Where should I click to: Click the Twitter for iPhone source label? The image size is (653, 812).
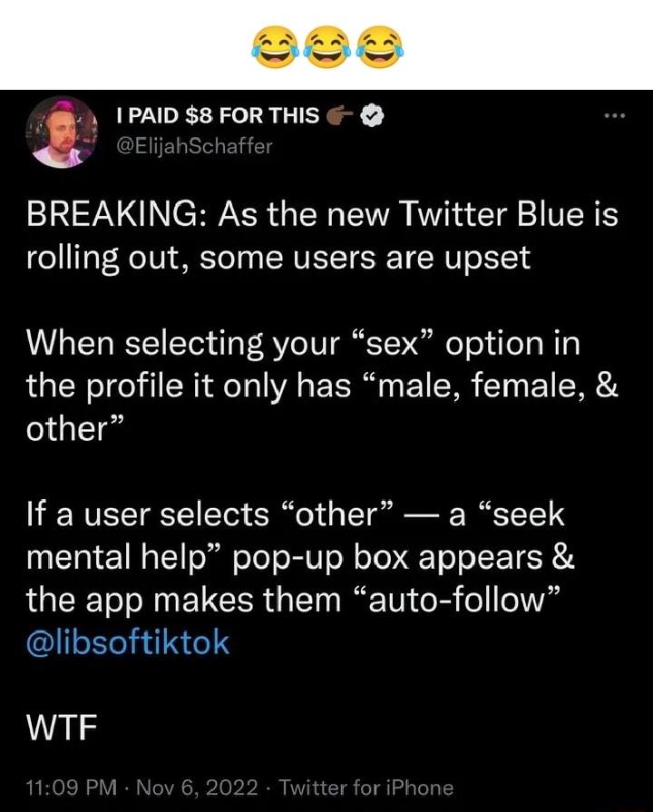(x=370, y=786)
